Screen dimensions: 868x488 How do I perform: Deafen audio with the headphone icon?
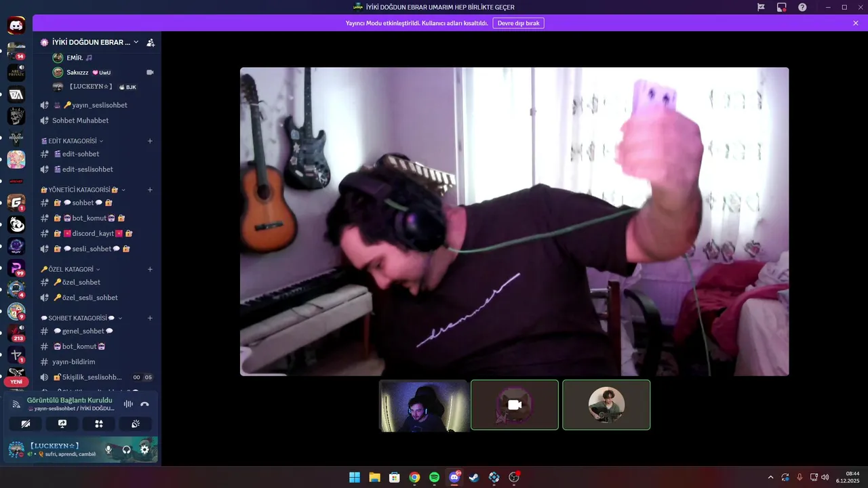coord(126,449)
